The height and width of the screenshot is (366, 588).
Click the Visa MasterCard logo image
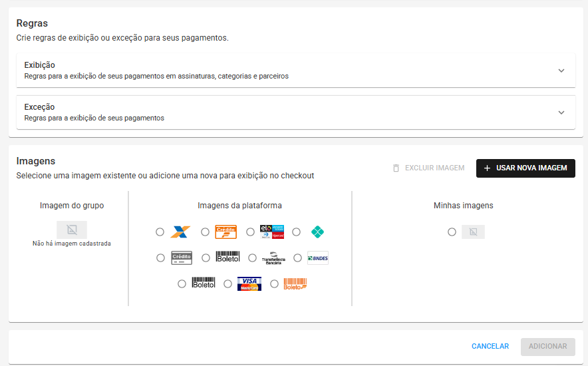coord(249,284)
